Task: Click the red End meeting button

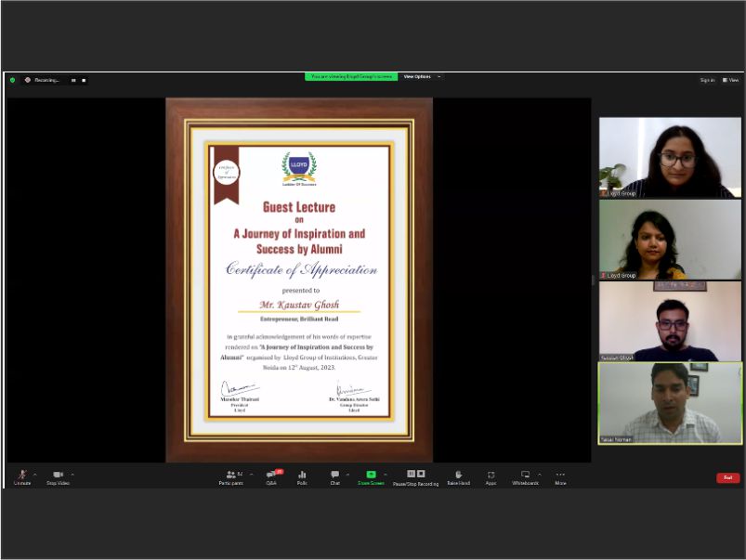Action: pos(728,477)
